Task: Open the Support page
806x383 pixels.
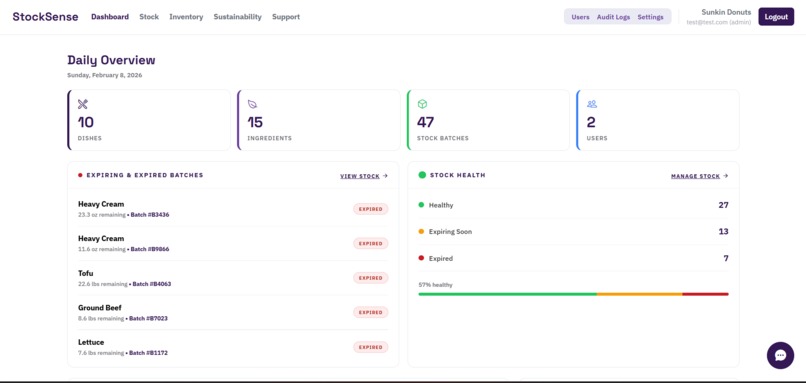Action: [x=286, y=17]
